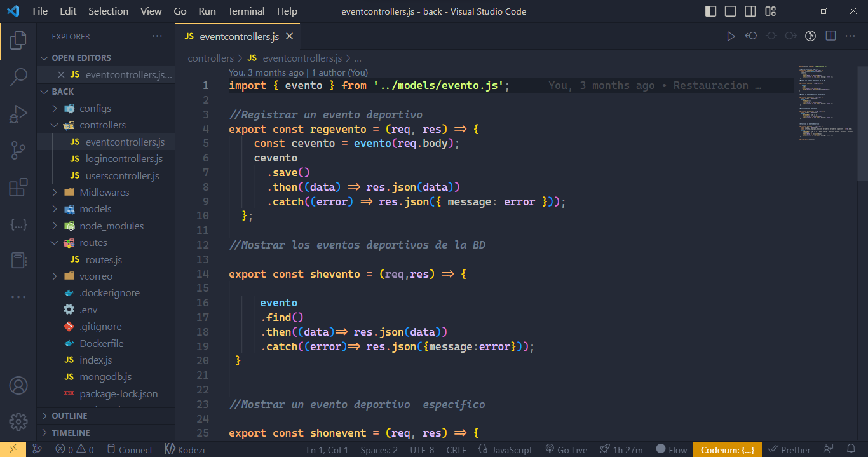Click the feedback person icon in status bar
The image size is (868, 457).
[x=828, y=449]
